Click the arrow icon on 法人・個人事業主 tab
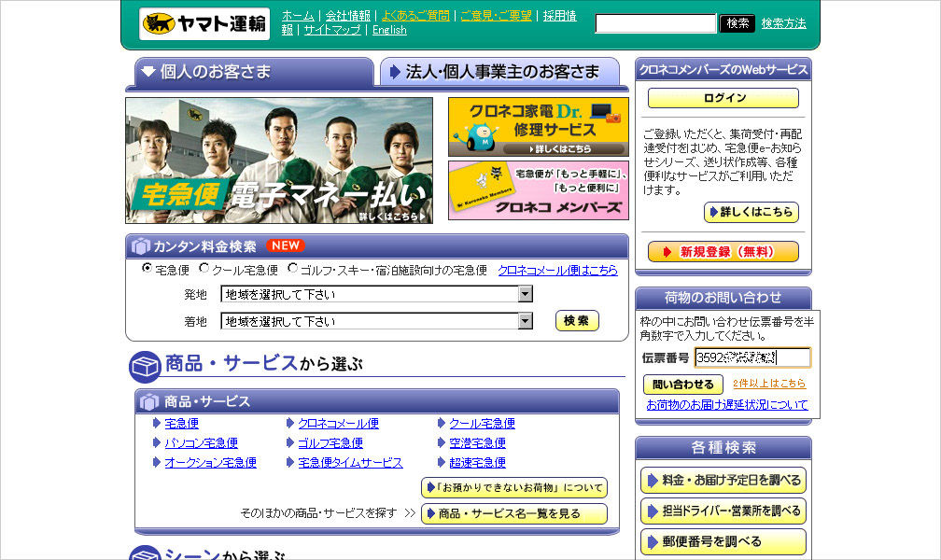 (394, 72)
